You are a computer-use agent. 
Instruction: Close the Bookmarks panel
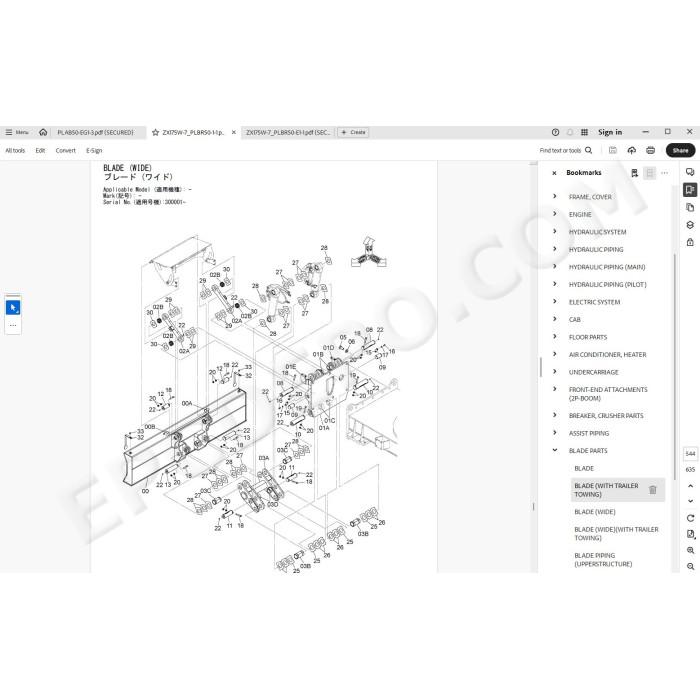(x=554, y=173)
